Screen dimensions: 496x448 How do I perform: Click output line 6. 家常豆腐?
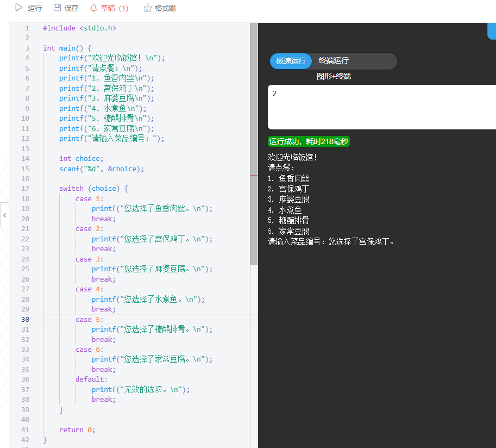tap(288, 231)
